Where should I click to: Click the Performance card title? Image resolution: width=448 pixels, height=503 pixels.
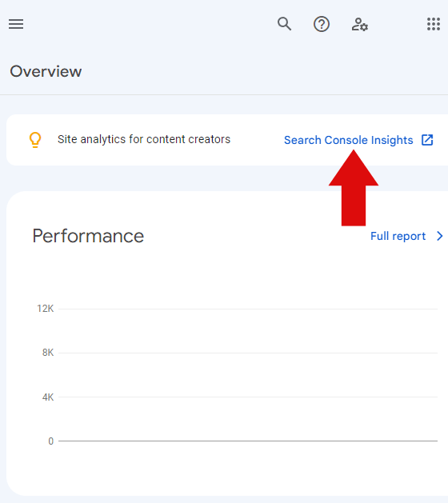(88, 236)
